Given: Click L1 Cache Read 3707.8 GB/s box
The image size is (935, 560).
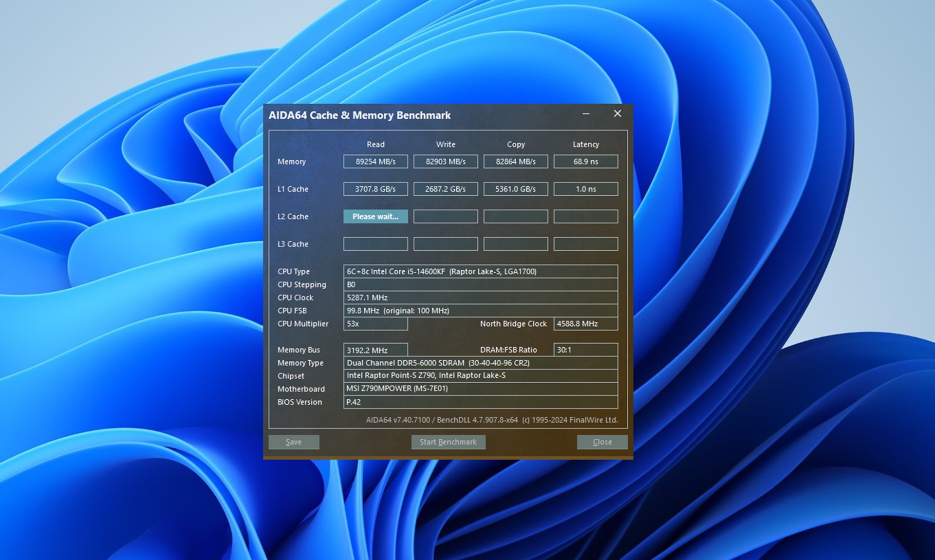Looking at the screenshot, I should tap(375, 189).
